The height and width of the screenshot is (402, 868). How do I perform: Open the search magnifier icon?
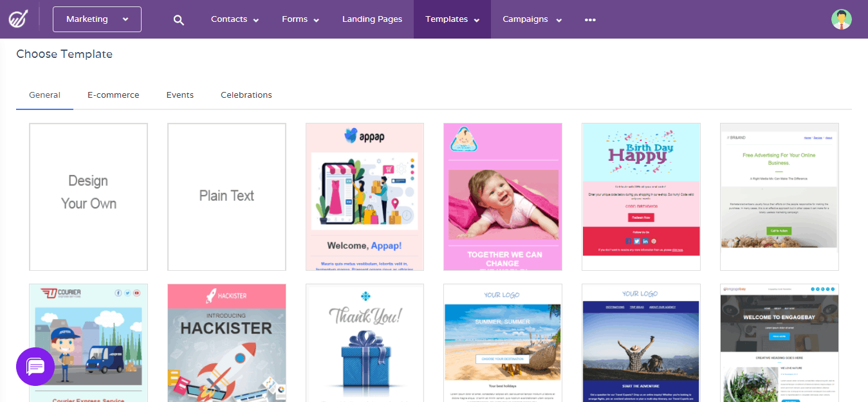tap(179, 20)
